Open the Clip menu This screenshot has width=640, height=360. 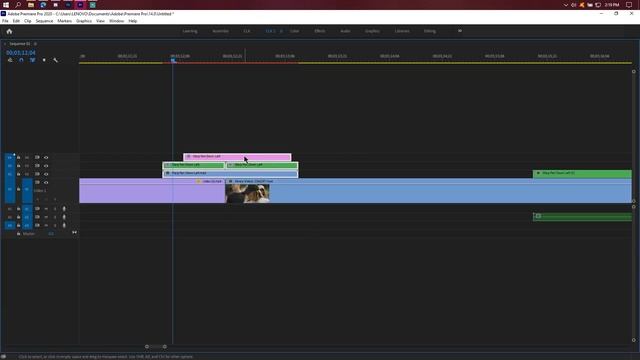click(27, 21)
